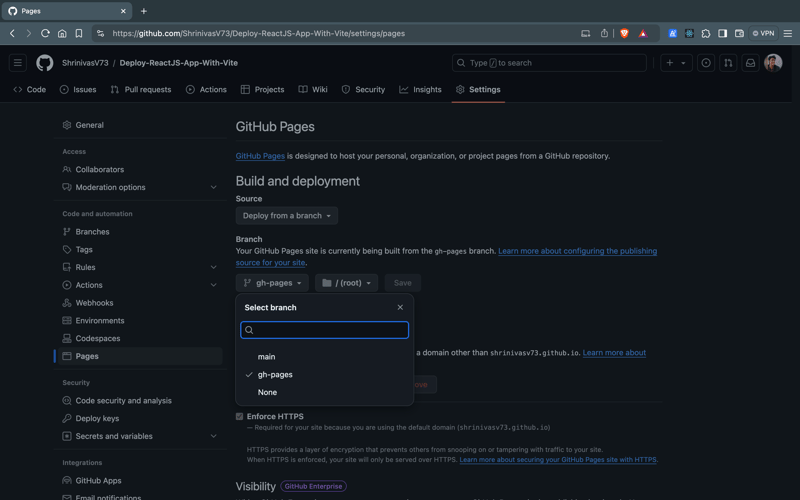Click the browser address bar URL
The height and width of the screenshot is (500, 800).
[x=259, y=33]
